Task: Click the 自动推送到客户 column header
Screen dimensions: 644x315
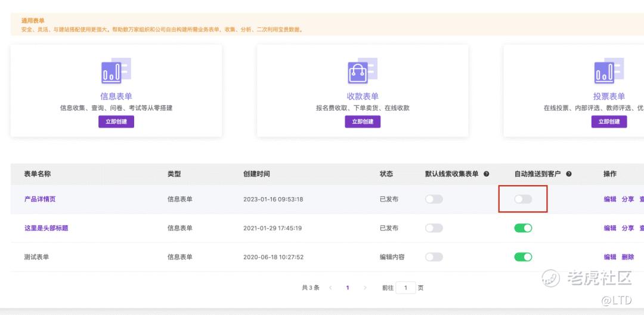Action: pos(538,174)
